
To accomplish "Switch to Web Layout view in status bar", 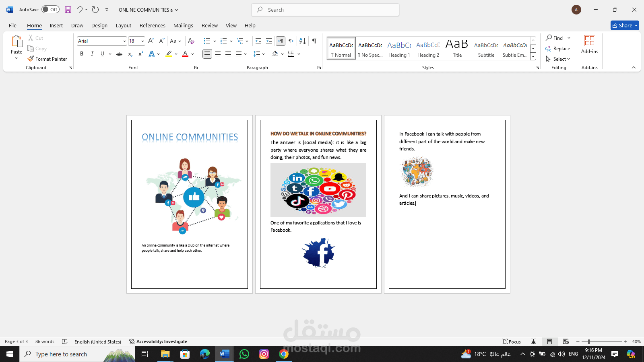I will pos(566,341).
